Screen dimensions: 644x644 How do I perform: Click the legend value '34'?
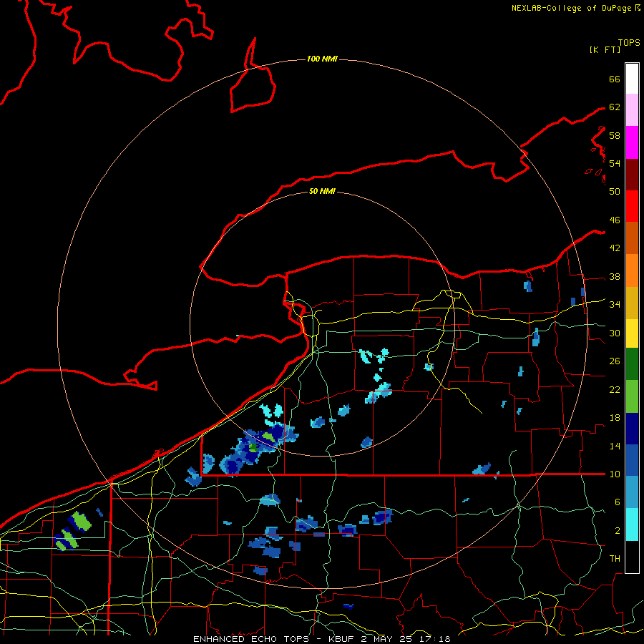615,304
